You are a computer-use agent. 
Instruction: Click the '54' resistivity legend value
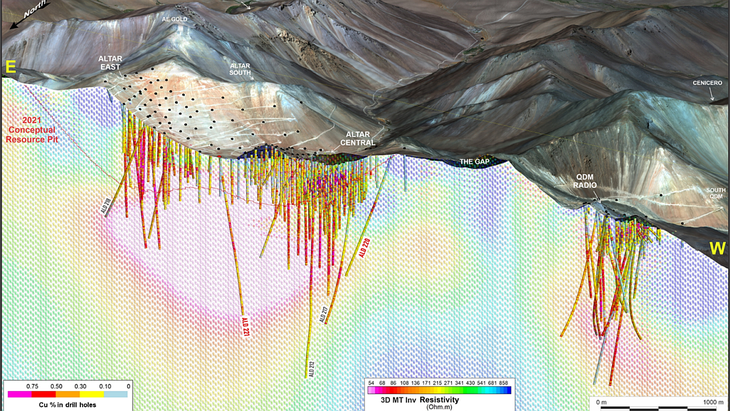(x=371, y=383)
